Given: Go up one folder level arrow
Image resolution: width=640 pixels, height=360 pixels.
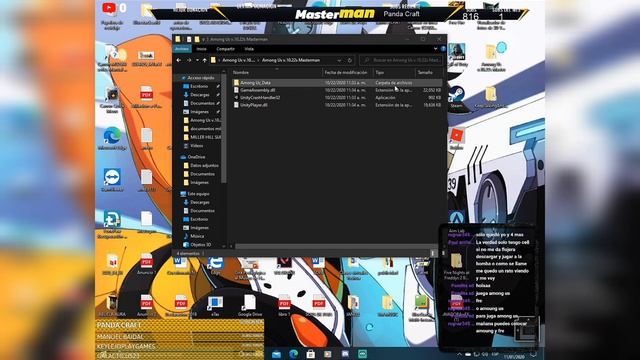Looking at the screenshot, I should [205, 60].
